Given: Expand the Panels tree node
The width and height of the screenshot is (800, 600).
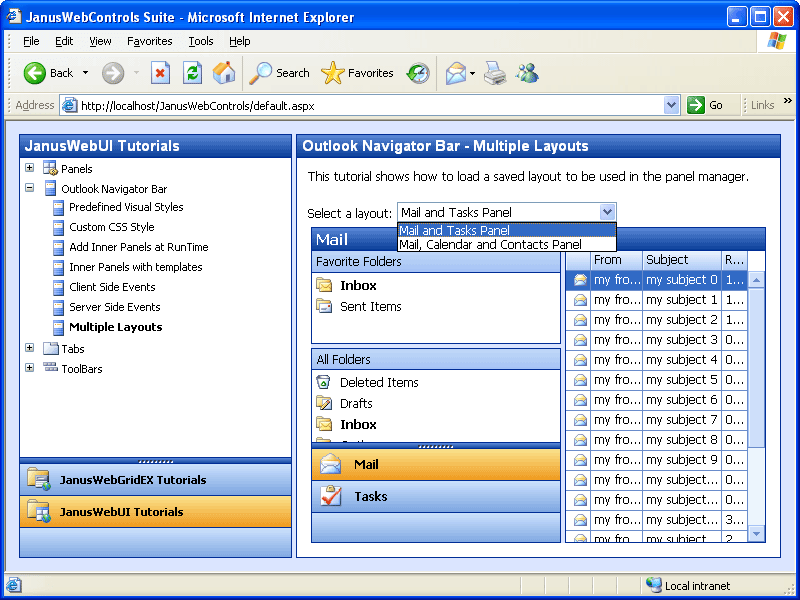Looking at the screenshot, I should coord(30,168).
